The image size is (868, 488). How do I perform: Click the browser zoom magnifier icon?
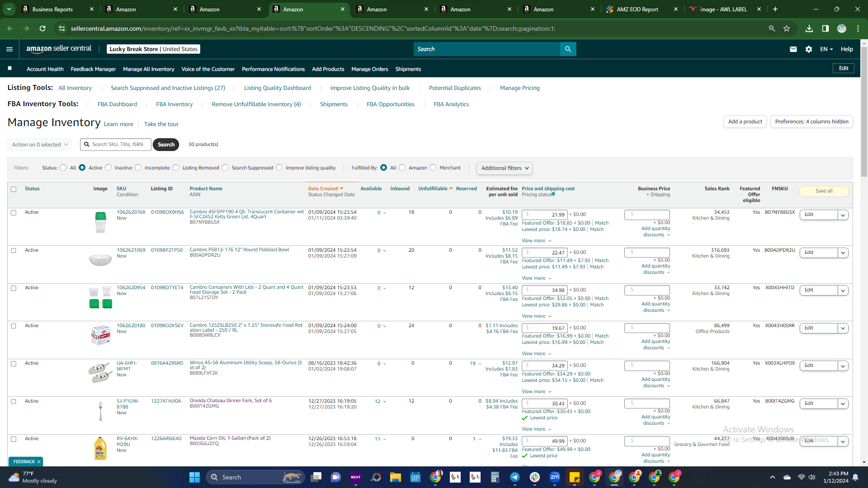click(x=772, y=28)
